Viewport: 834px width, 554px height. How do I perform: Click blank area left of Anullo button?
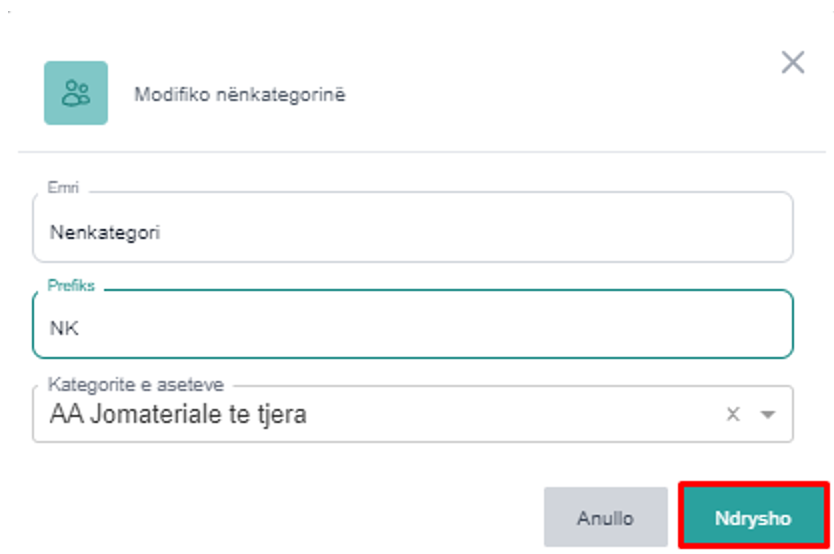tap(300, 518)
